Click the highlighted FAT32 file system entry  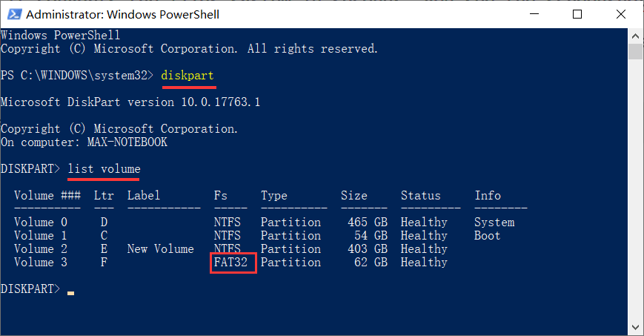point(233,263)
